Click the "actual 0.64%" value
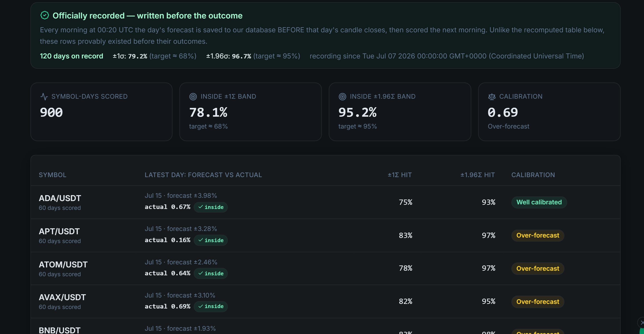Screen dimensions: 644x334 coord(168,273)
